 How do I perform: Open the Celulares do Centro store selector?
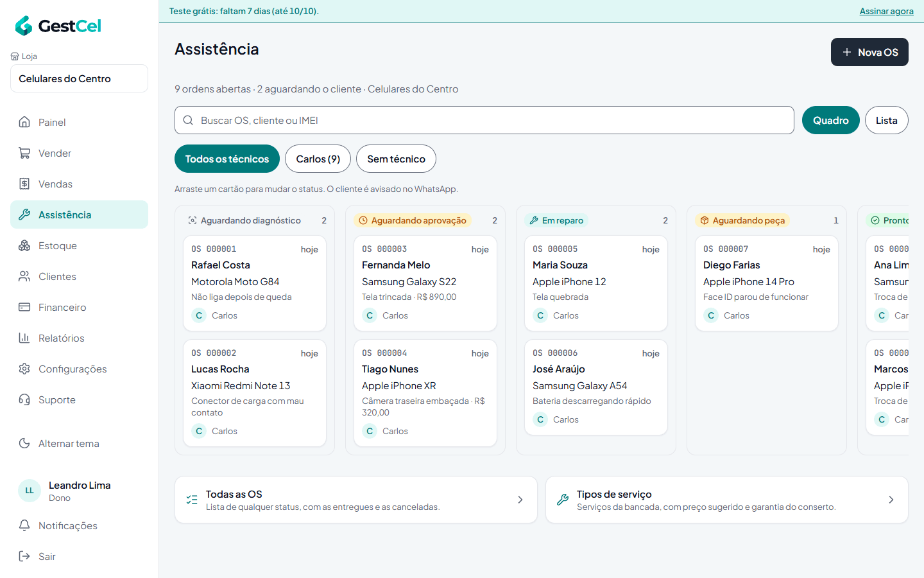click(79, 78)
